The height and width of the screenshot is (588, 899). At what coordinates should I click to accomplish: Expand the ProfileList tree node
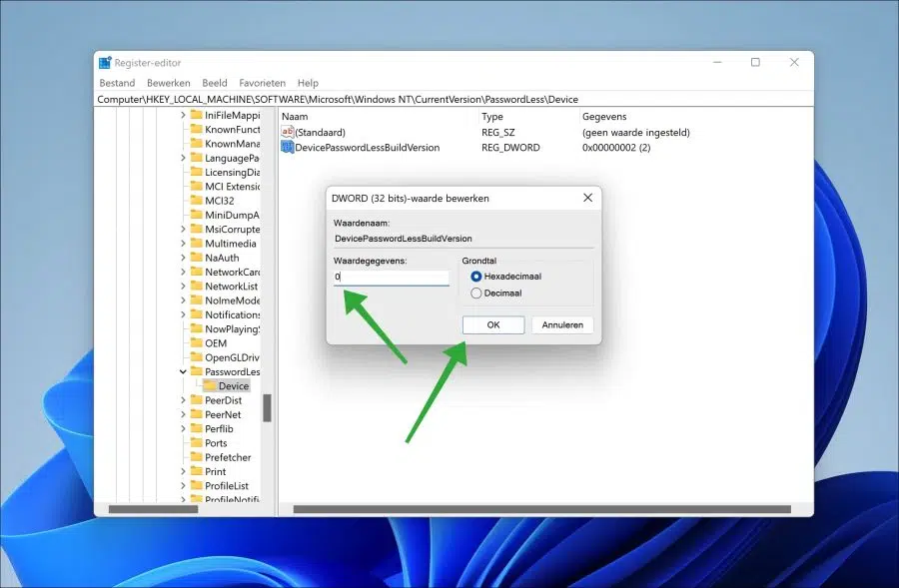[183, 485]
